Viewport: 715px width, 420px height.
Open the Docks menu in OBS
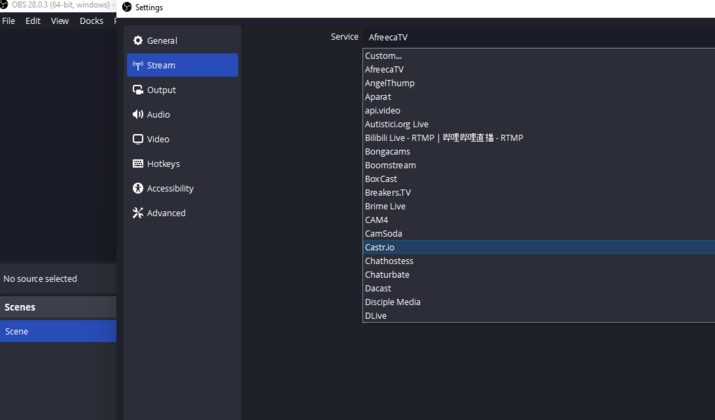pyautogui.click(x=91, y=21)
